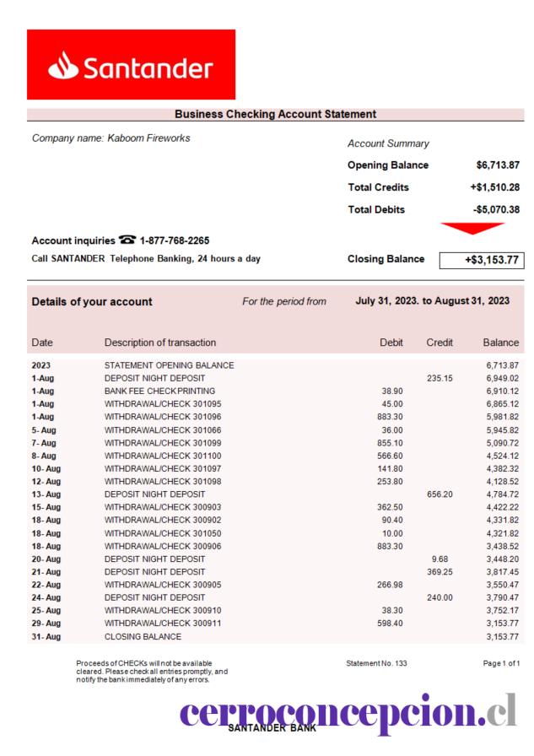Select the Details of your account heading
Screen dimensions: 534x756
pos(92,302)
